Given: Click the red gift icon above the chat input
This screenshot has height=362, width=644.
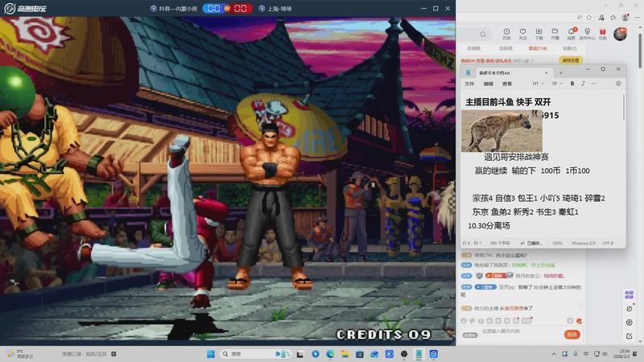Looking at the screenshot, I should [579, 320].
